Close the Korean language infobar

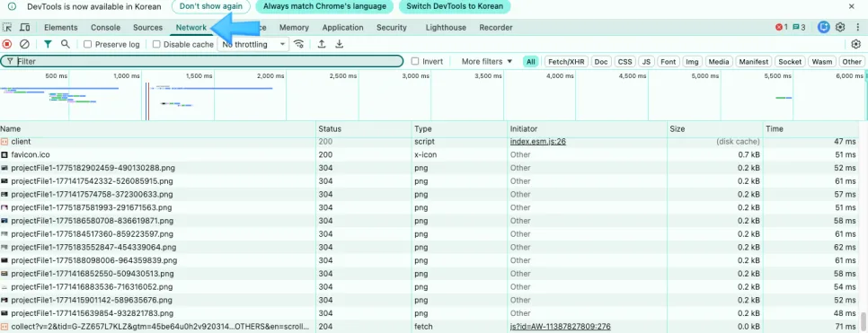pyautogui.click(x=852, y=6)
